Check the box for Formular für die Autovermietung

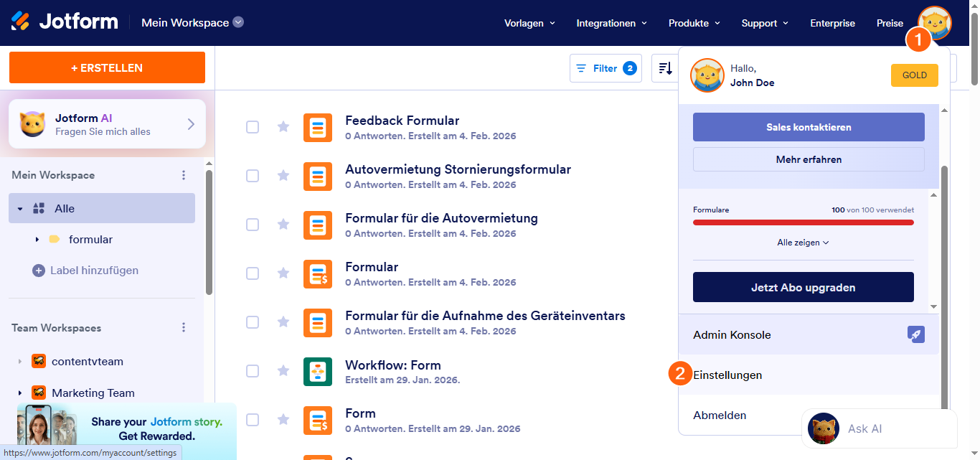click(x=253, y=224)
